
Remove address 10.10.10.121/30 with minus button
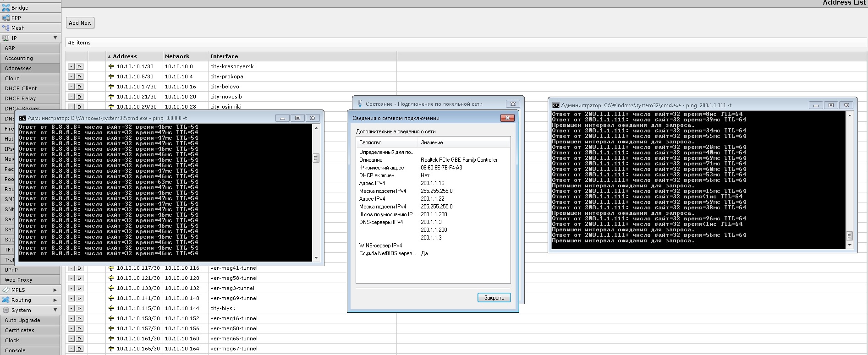(x=71, y=278)
